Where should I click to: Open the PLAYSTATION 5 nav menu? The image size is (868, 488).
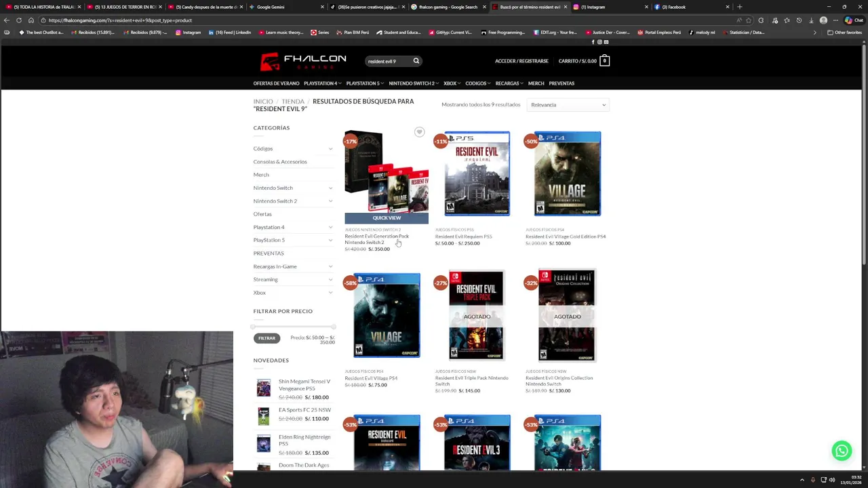(x=365, y=83)
